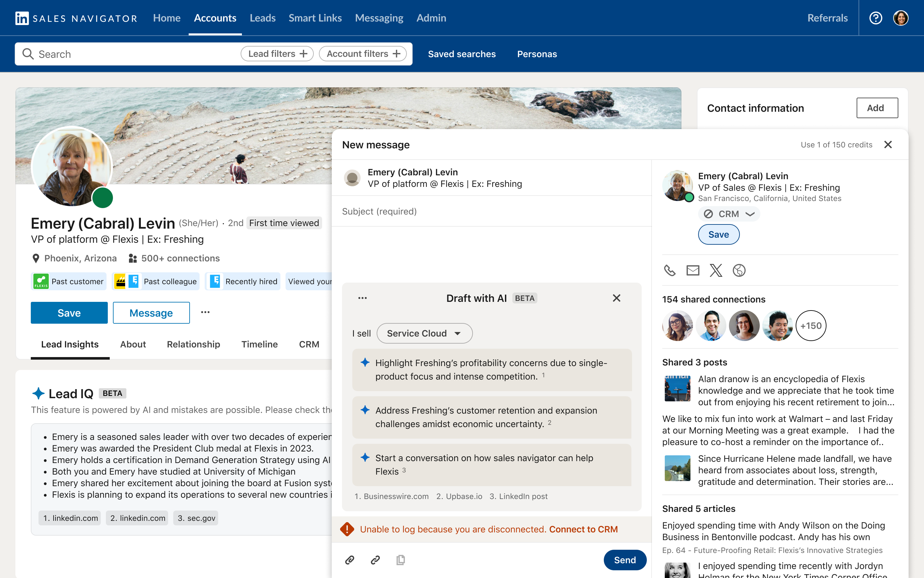The image size is (924, 578).
Task: Expand the Service Cloud dropdown
Action: coord(424,333)
